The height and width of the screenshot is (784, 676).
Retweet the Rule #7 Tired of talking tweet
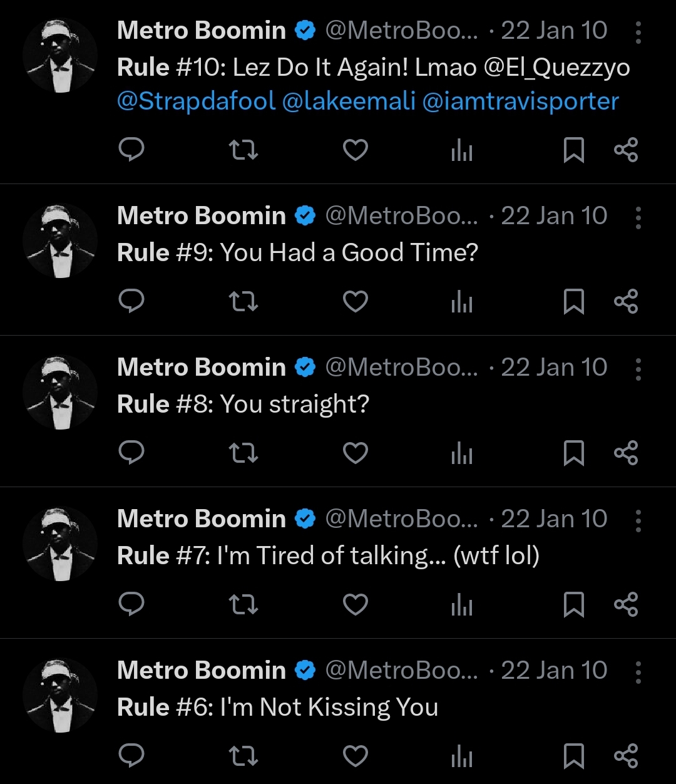243,605
